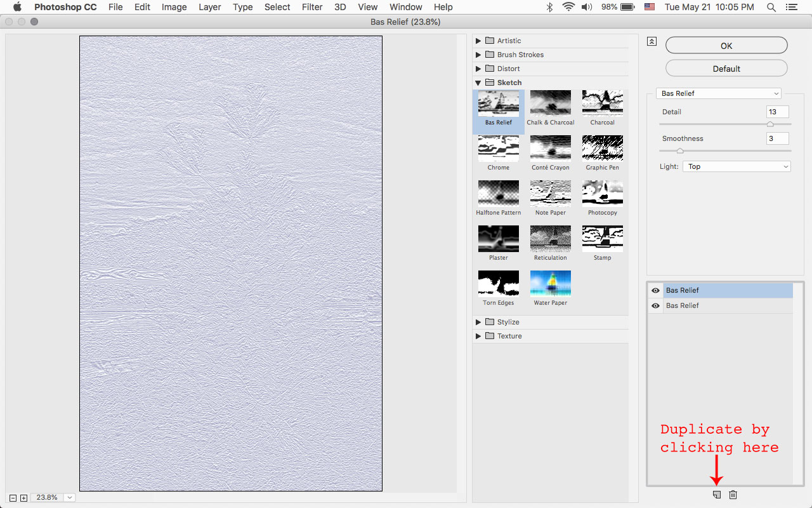Click the zoom in plus button
The image size is (812, 508).
coord(23,498)
